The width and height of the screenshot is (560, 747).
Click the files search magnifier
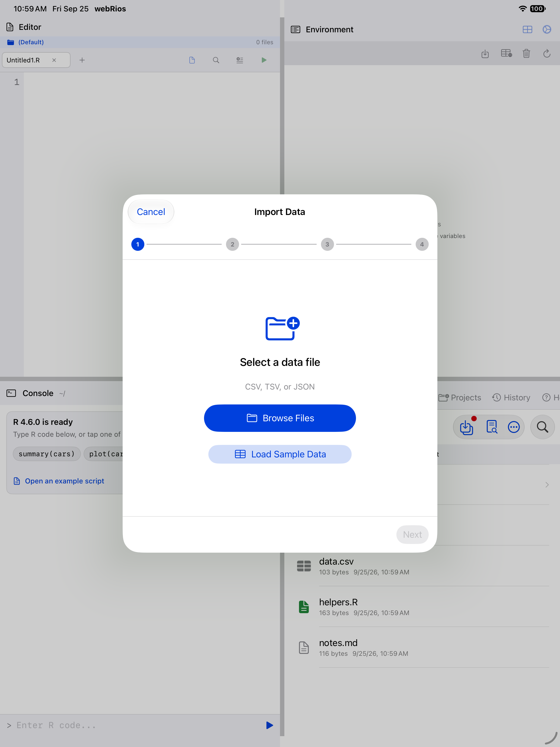coord(542,427)
